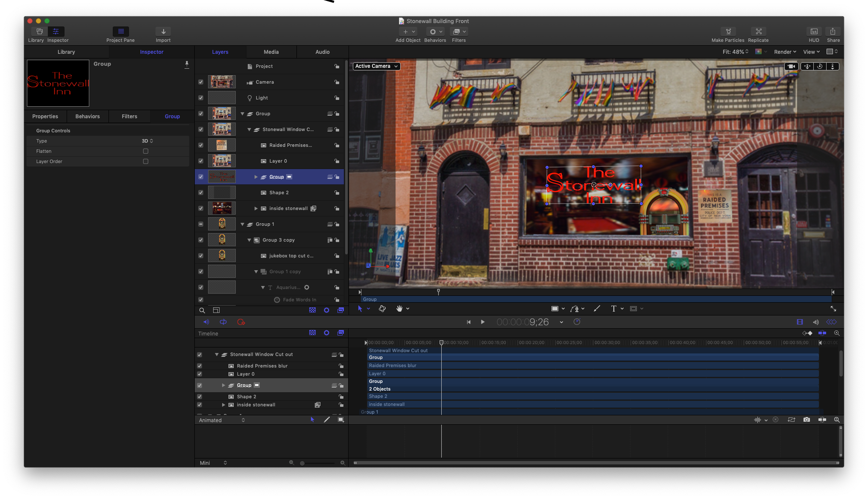Open the Fit 48% zoom dropdown
The image size is (868, 499).
coord(735,52)
